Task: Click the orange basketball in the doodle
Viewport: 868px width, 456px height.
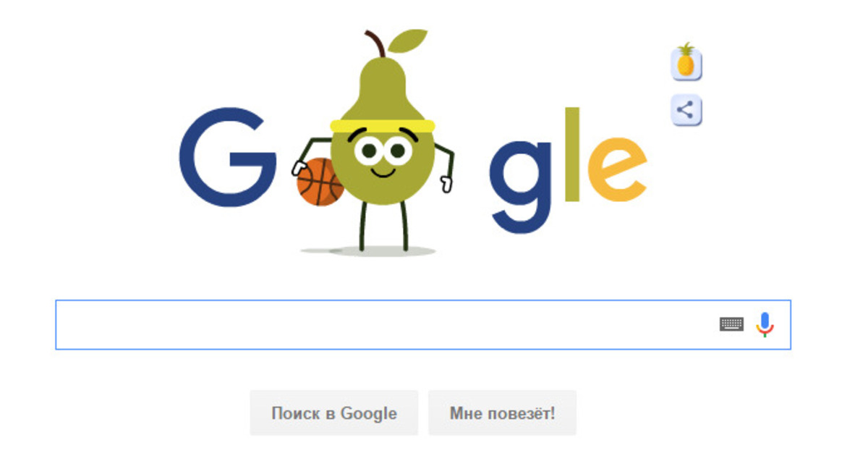Action: click(319, 182)
